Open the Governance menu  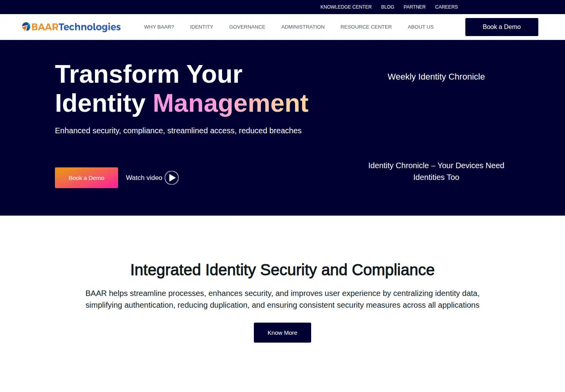[247, 27]
